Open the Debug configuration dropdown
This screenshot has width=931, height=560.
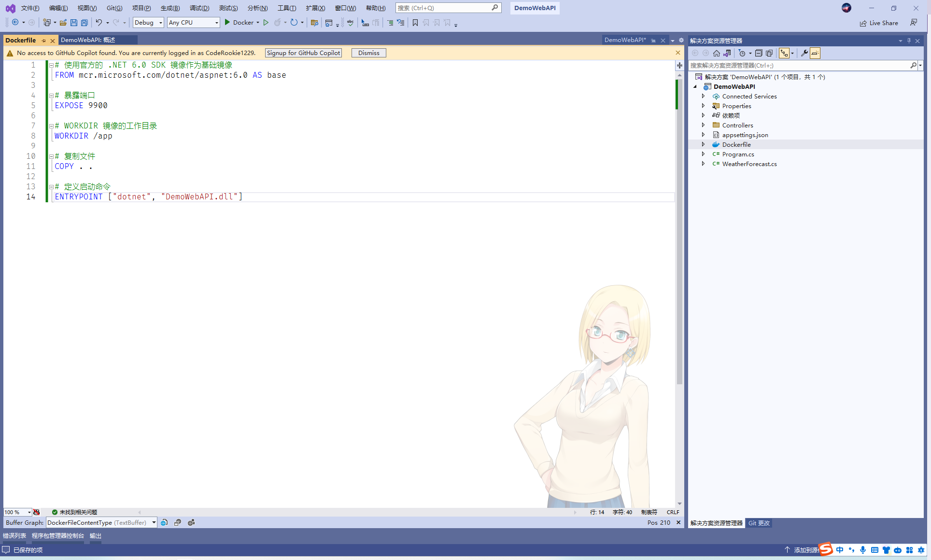pyautogui.click(x=148, y=23)
